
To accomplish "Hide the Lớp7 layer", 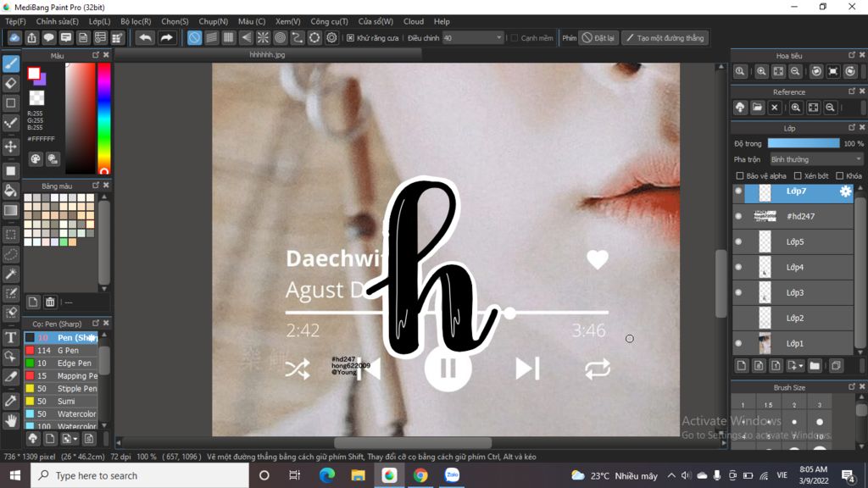I will tap(738, 191).
